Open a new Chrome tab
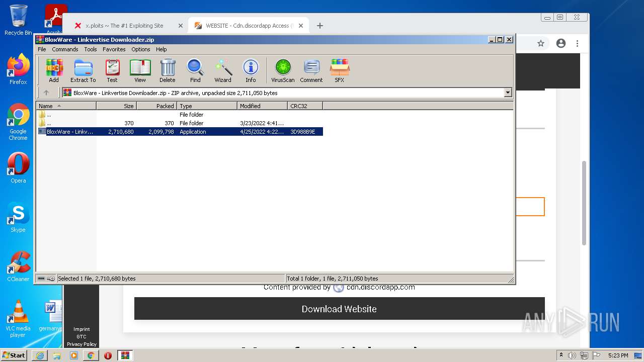This screenshot has width=644, height=362. 320,26
